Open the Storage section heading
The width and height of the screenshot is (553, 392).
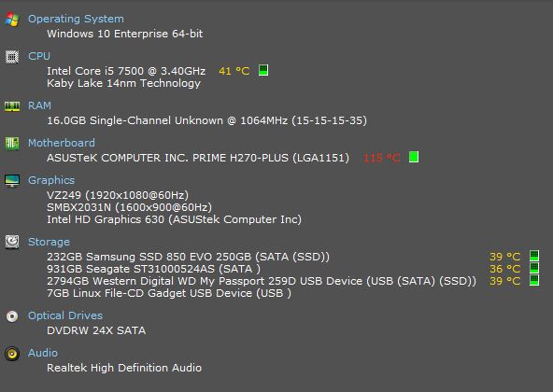[x=49, y=242]
